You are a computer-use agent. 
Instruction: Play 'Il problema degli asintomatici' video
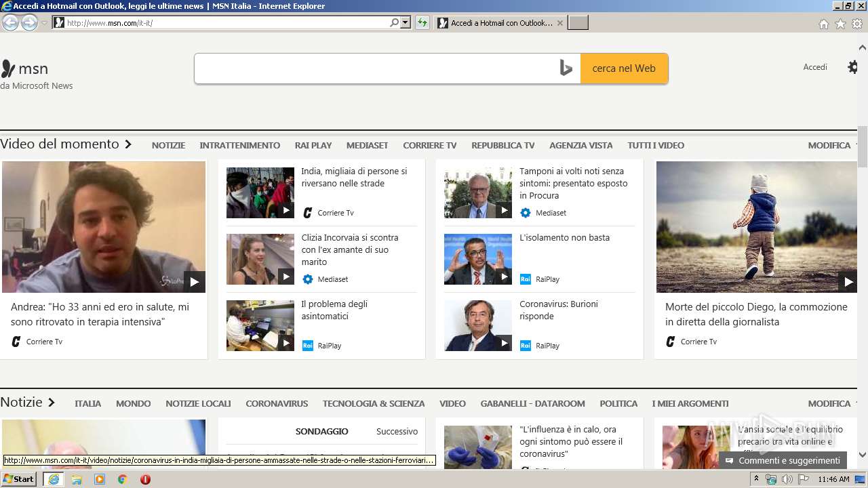260,325
